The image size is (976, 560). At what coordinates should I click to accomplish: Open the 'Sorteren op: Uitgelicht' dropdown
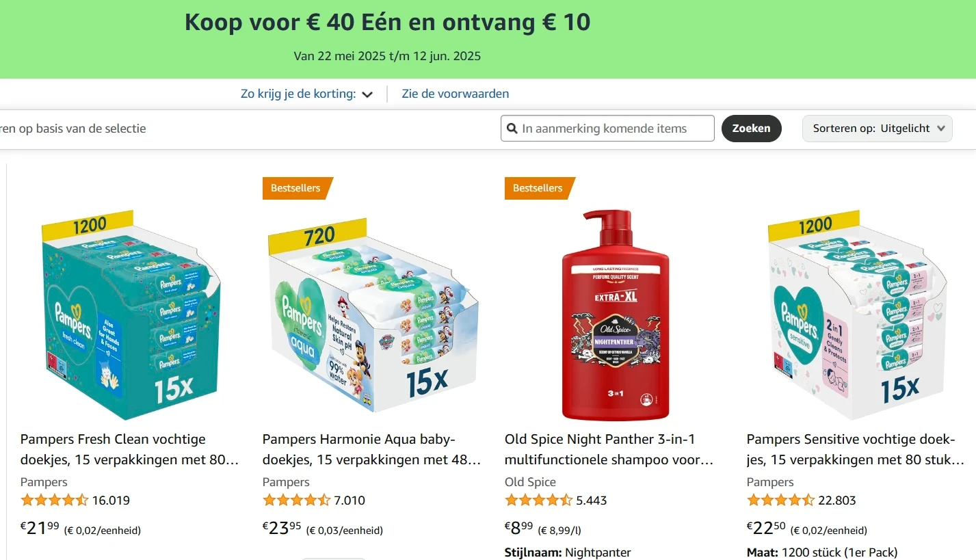click(x=877, y=129)
